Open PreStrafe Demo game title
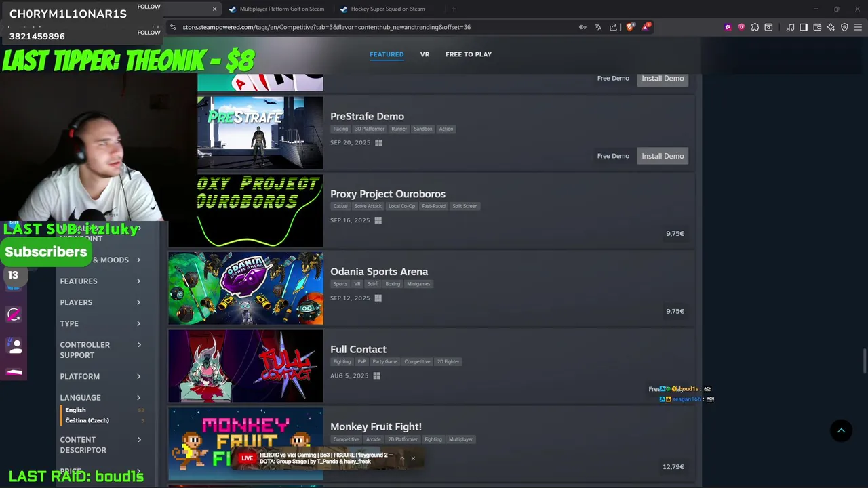Image resolution: width=868 pixels, height=488 pixels. 367,117
